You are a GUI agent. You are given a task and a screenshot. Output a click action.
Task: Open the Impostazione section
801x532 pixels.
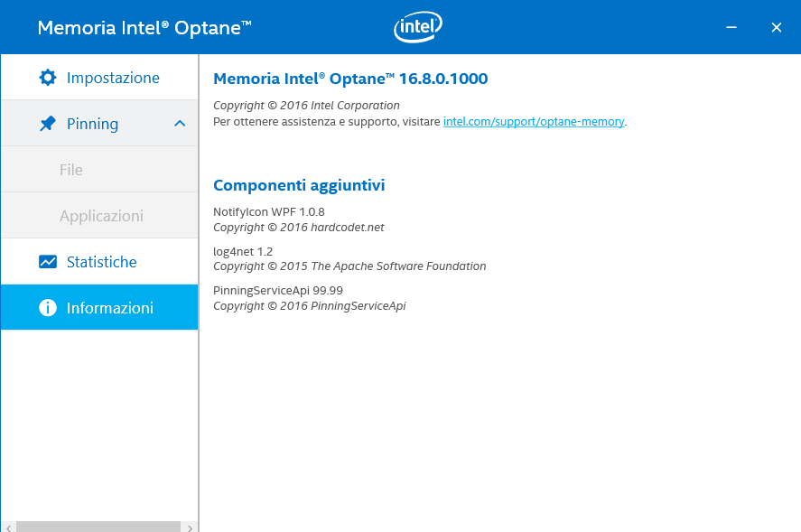[x=113, y=78]
